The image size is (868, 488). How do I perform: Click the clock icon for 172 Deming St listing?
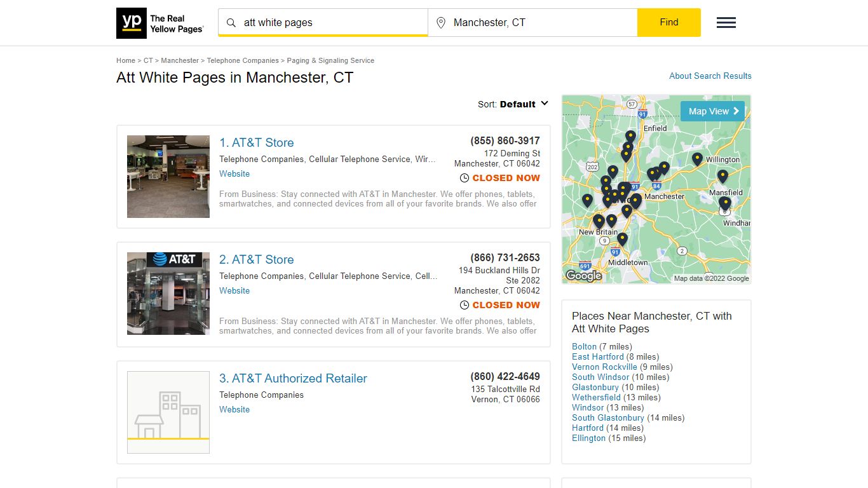click(x=465, y=179)
